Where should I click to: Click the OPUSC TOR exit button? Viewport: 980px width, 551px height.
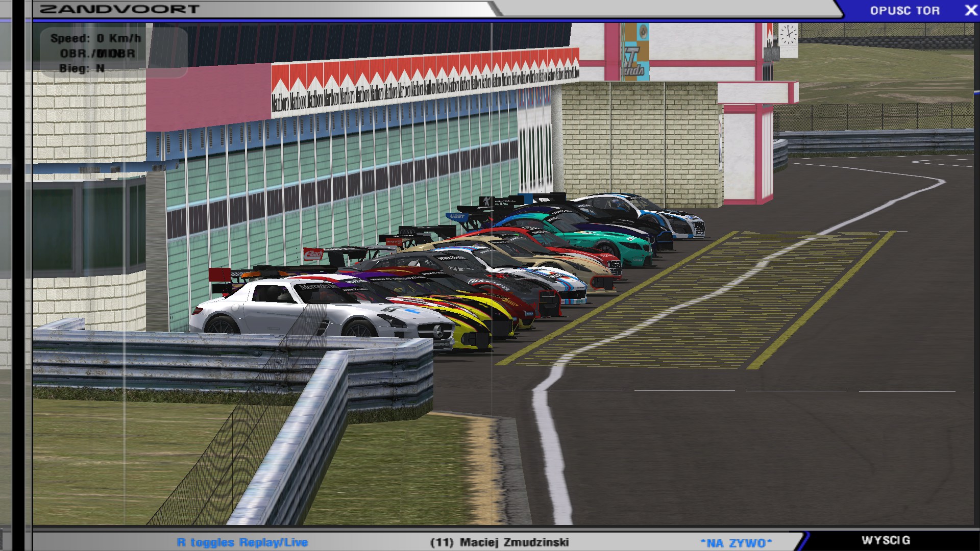[904, 11]
